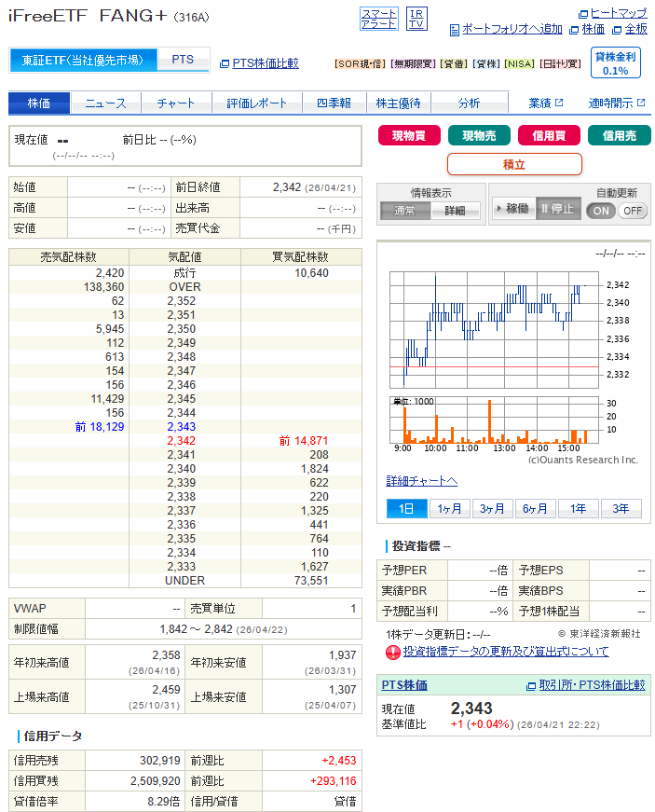Click add to portfolio icon link
Screen dimensions: 655x812
pos(455,30)
